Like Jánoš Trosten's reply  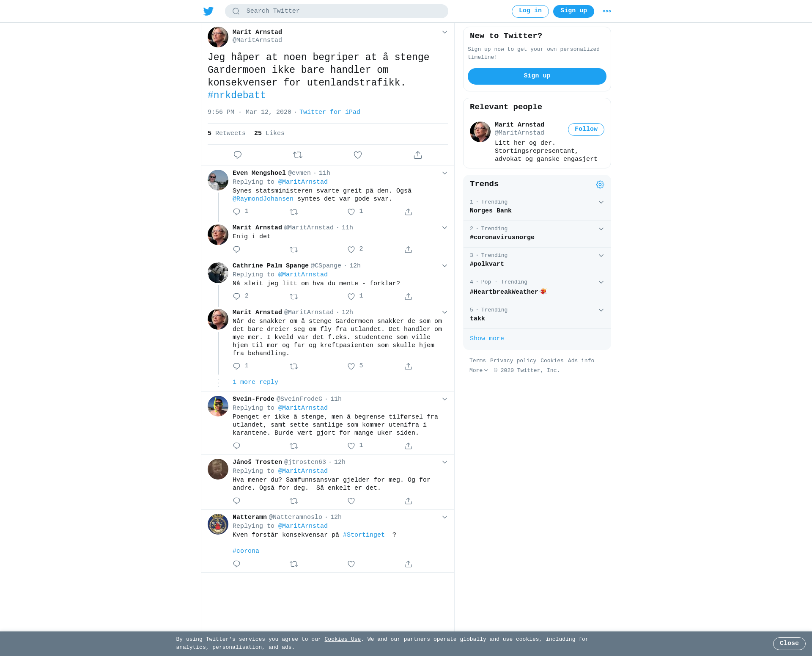point(351,501)
